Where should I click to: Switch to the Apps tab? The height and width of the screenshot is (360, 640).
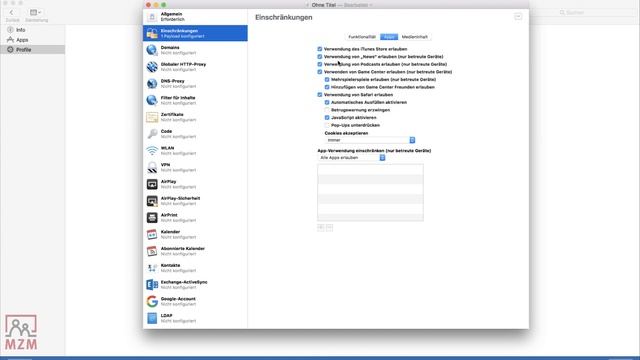click(x=389, y=37)
